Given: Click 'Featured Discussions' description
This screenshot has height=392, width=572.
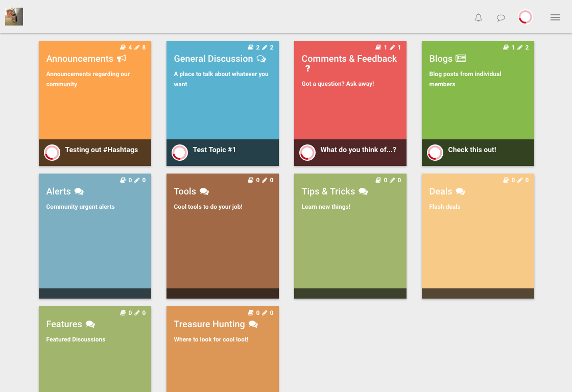Looking at the screenshot, I should (x=76, y=339).
